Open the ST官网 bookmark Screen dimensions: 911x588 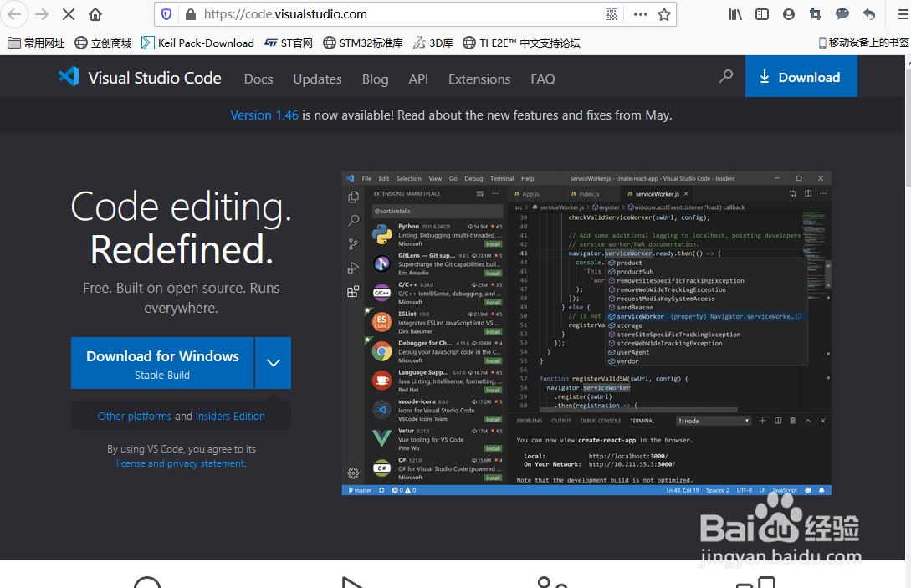coord(288,43)
